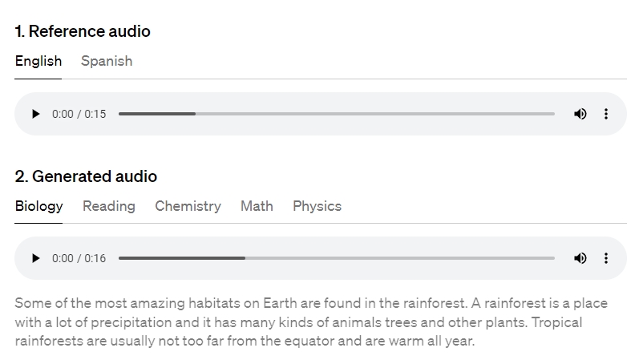
Task: Mute the generated audio speaker icon
Action: coord(580,258)
